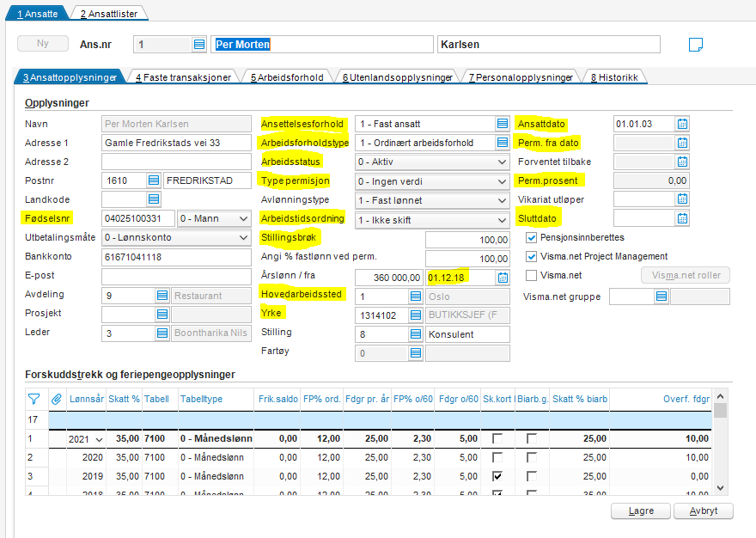The image size is (756, 538).
Task: Open the Postnr lookup list
Action: click(153, 180)
